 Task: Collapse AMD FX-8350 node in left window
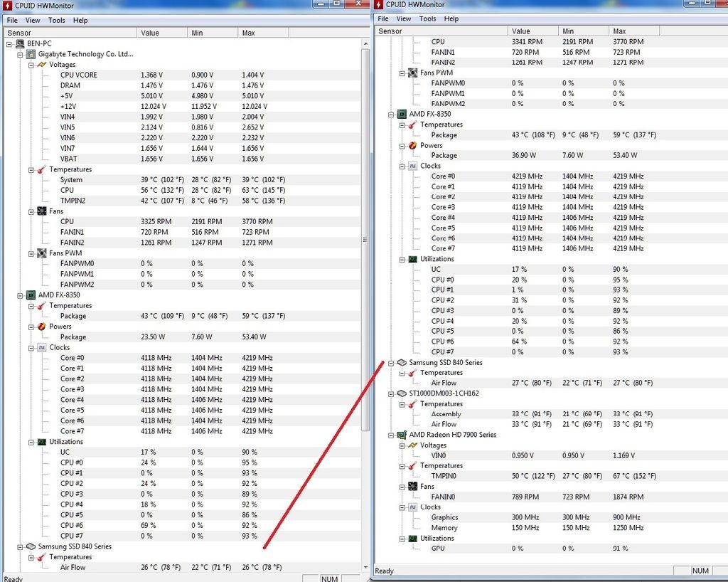[20, 295]
